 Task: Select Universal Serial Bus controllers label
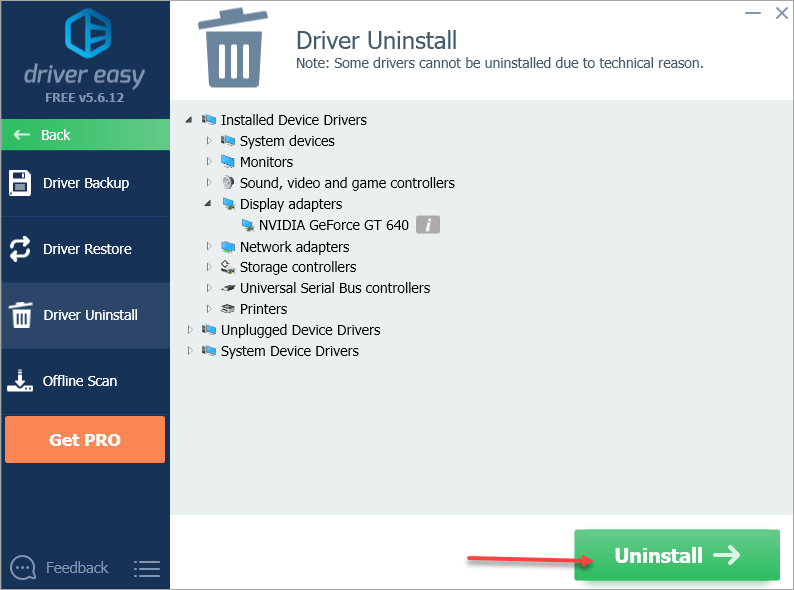335,288
